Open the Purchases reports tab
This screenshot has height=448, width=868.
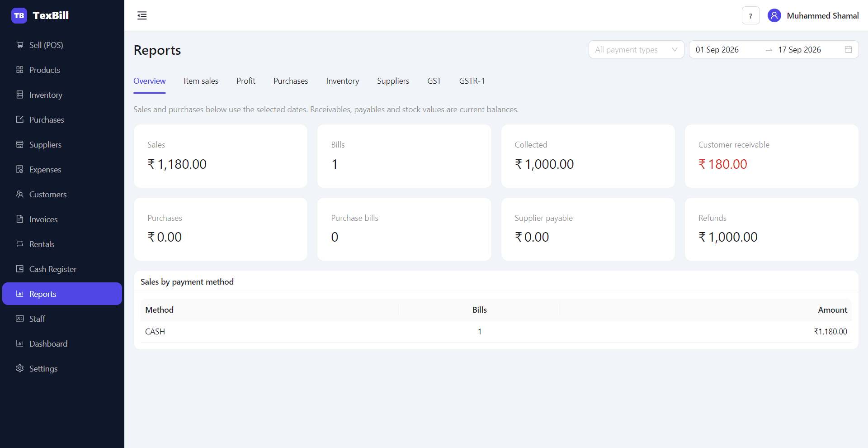[x=291, y=81]
